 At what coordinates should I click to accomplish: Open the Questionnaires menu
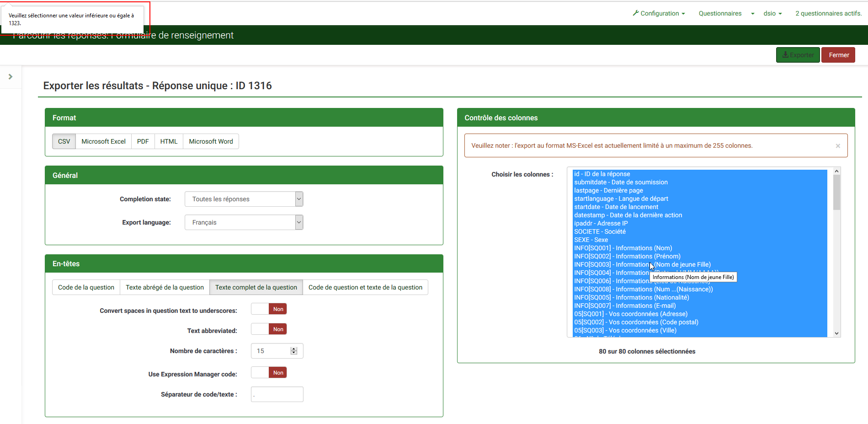720,13
